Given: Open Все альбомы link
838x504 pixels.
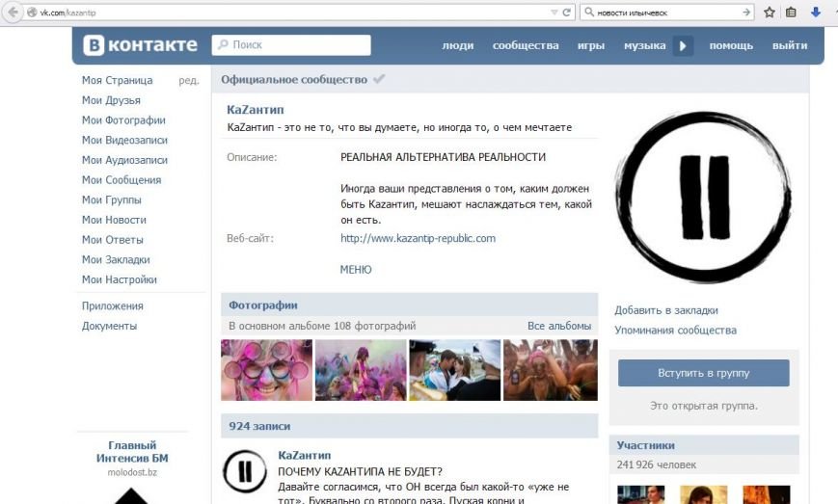Looking at the screenshot, I should (x=559, y=326).
